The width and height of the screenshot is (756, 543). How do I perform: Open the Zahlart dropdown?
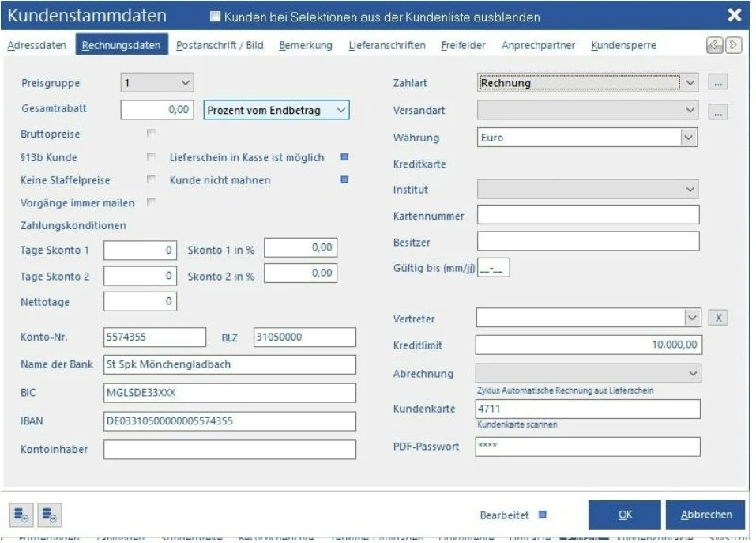(588, 82)
